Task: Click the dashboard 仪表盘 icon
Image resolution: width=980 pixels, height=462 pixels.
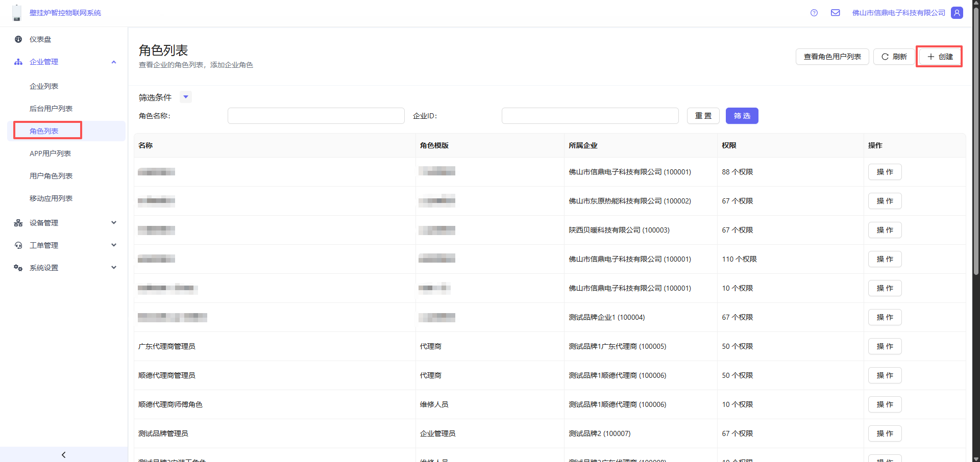Action: pyautogui.click(x=18, y=39)
